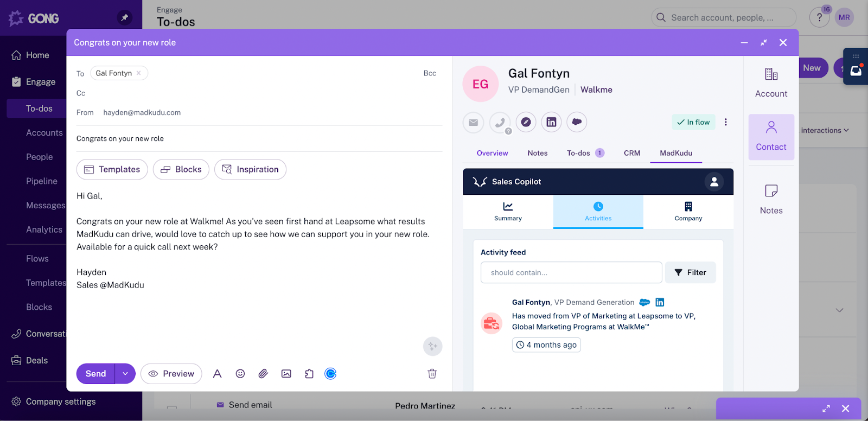Delete the draft with trash icon

pyautogui.click(x=432, y=374)
